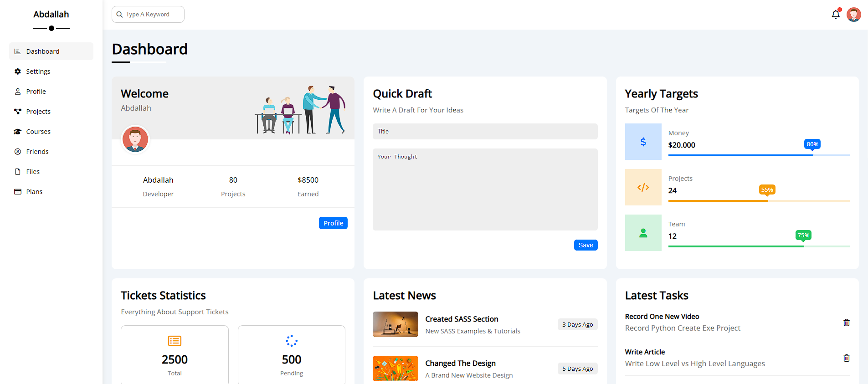Click the 5 Days Ago label
The image size is (868, 384).
(577, 369)
